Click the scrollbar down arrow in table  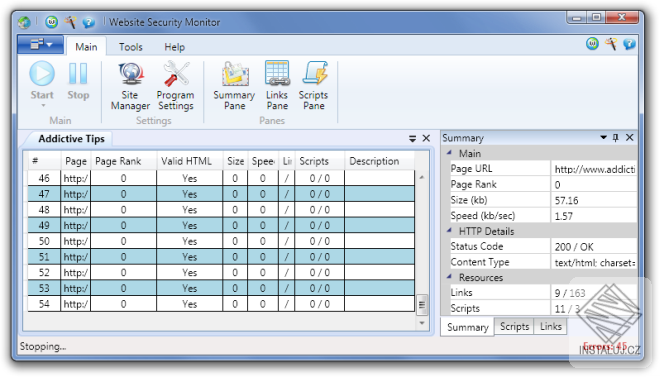coord(422,323)
